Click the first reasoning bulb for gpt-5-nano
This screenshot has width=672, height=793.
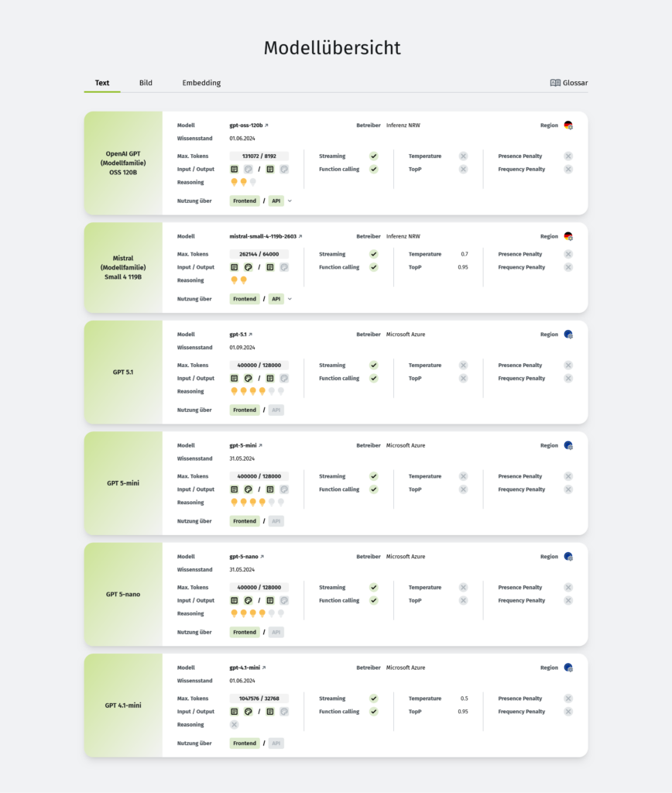[235, 613]
